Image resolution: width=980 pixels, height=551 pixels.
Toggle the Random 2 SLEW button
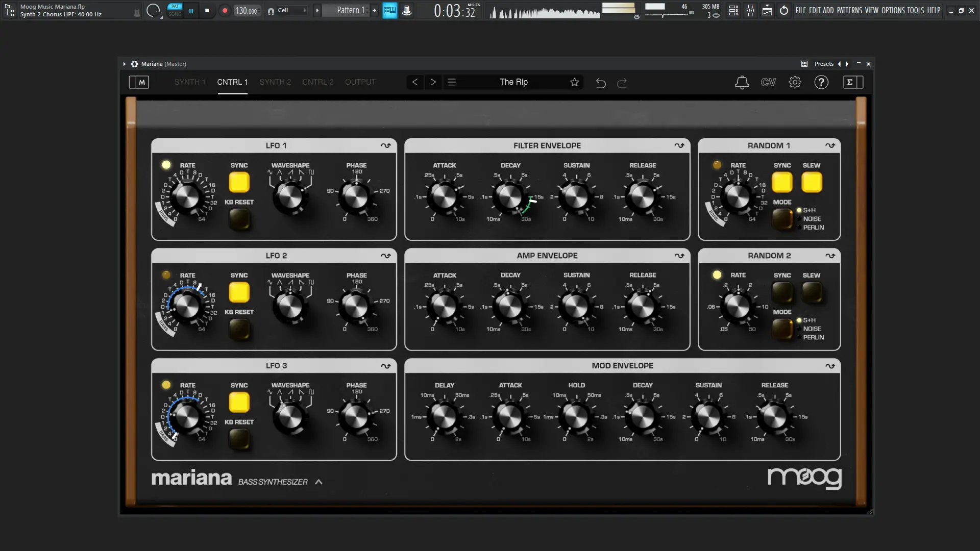point(812,292)
